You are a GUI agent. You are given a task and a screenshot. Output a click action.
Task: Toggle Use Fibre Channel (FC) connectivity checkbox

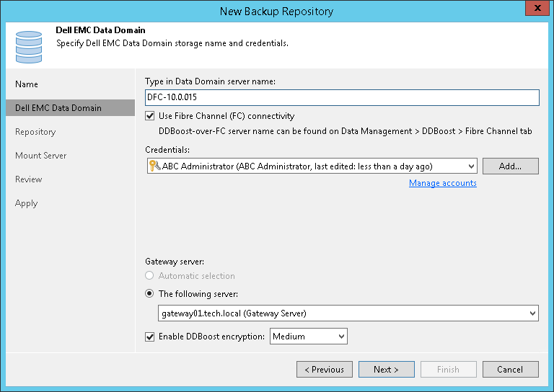(150, 115)
